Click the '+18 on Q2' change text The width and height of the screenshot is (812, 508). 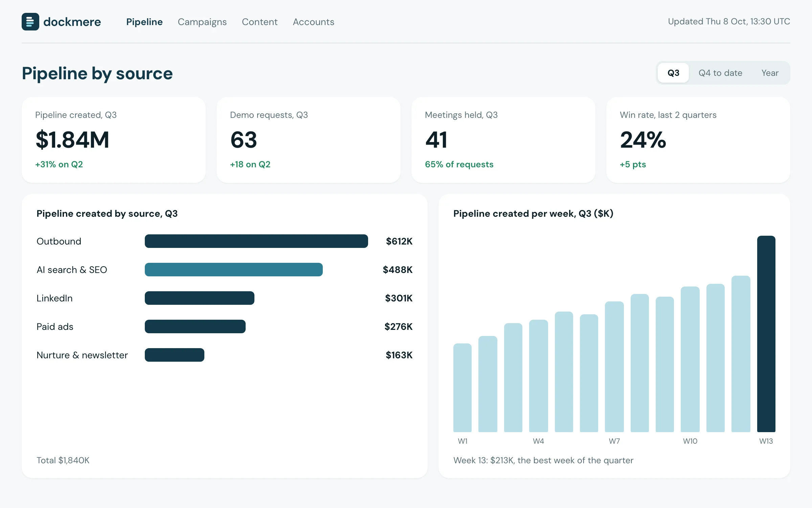(x=250, y=165)
